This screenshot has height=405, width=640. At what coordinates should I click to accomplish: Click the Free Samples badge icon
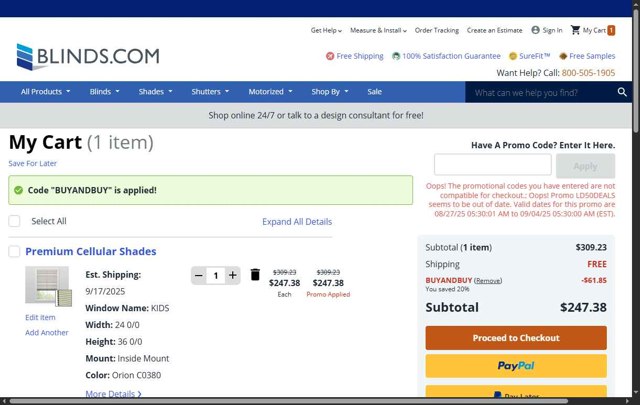pos(563,56)
